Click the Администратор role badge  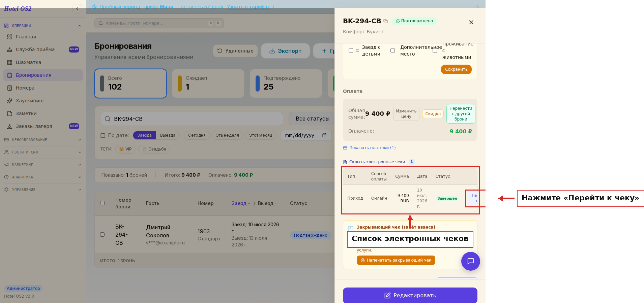23,289
